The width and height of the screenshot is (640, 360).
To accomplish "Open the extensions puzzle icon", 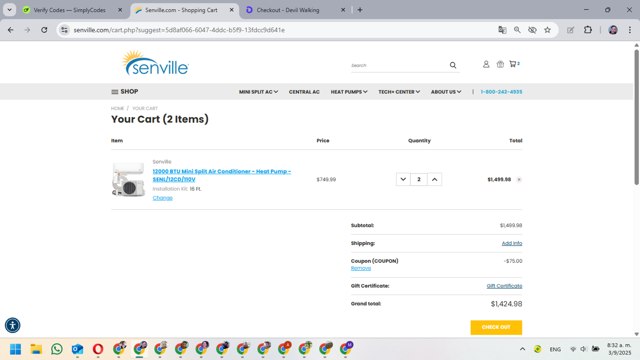I will point(588,30).
